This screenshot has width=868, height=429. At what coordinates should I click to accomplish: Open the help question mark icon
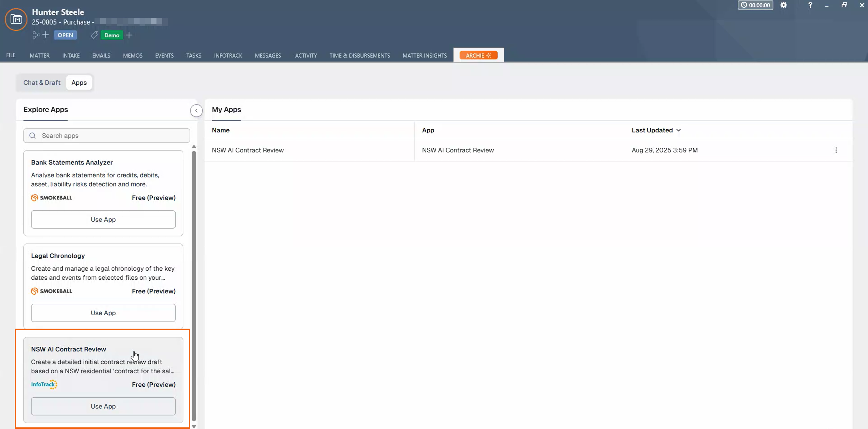click(810, 5)
